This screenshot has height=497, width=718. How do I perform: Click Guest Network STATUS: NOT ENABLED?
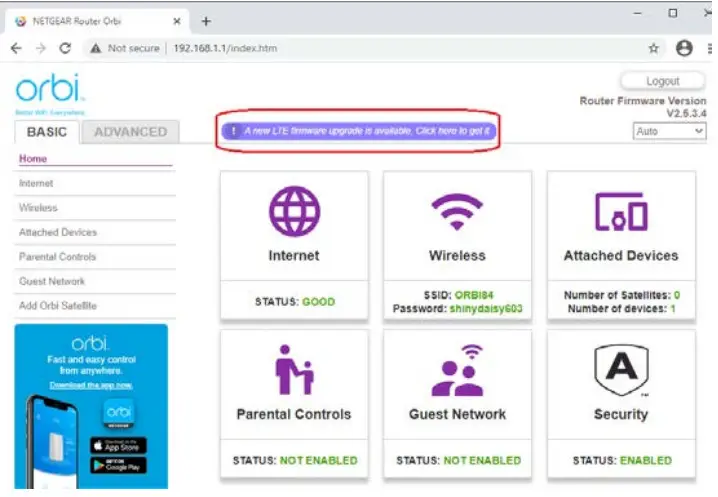(458, 460)
